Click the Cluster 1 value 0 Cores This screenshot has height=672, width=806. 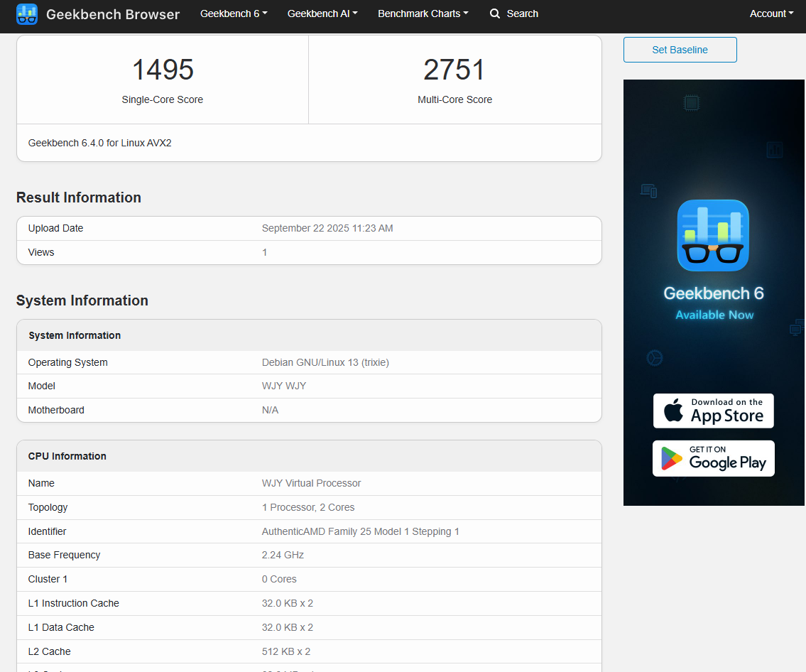tap(279, 580)
